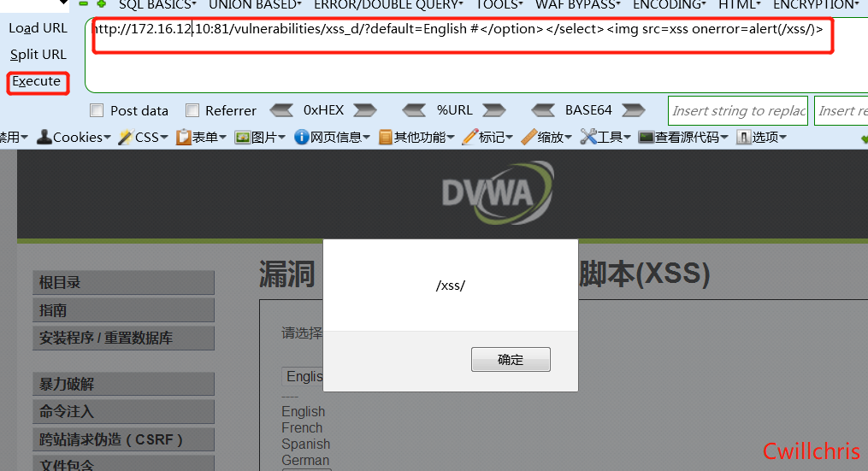Click the left arrow before BASE64

click(x=542, y=110)
